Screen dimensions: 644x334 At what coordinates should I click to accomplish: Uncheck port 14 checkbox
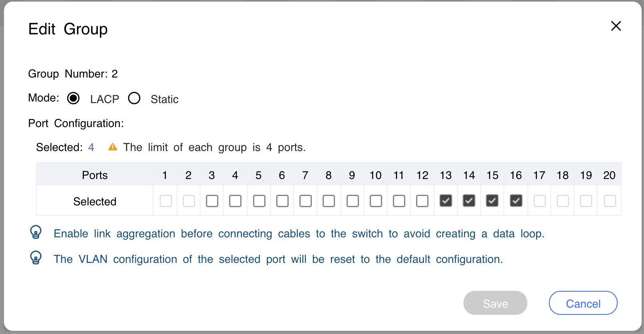[x=469, y=201]
